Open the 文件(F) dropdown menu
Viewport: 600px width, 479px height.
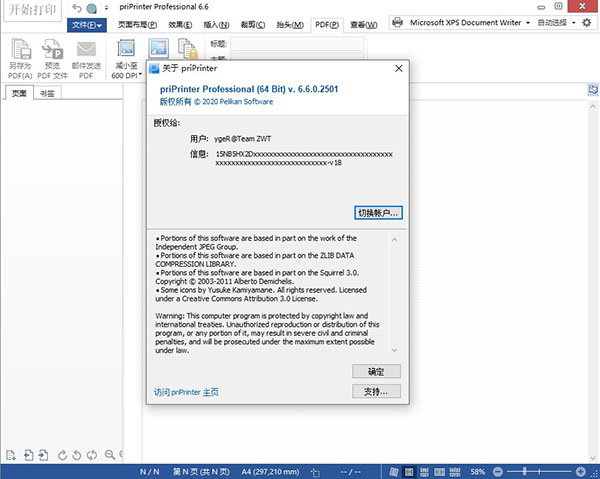point(87,25)
